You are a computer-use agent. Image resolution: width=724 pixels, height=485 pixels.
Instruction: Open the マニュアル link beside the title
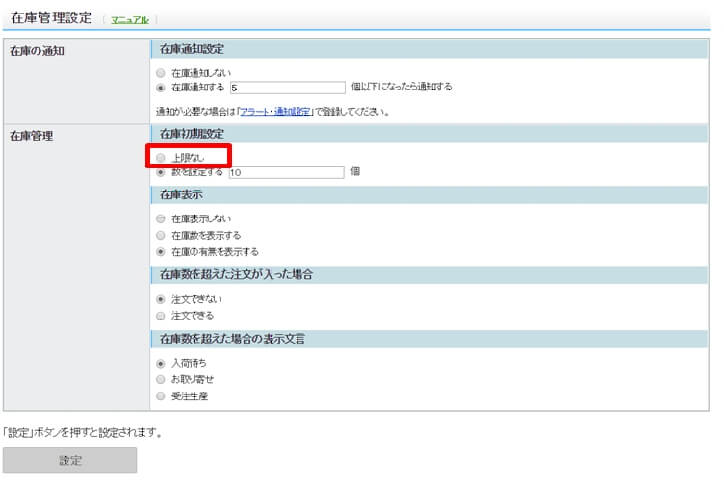pos(130,19)
